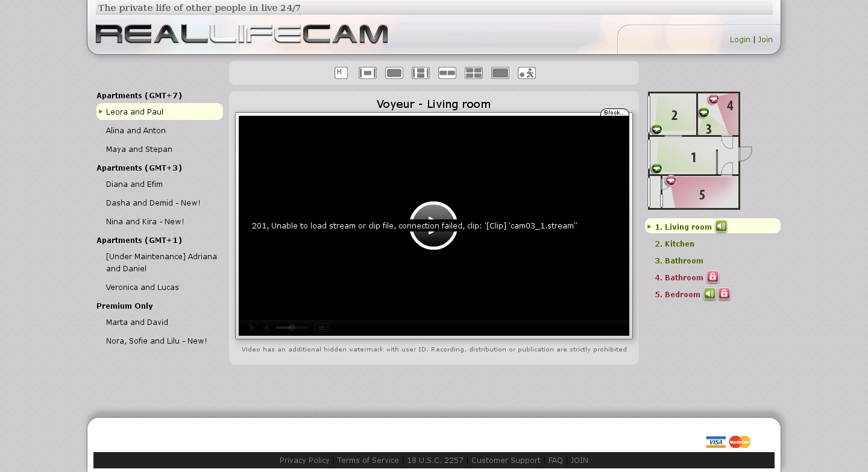Screen dimensions: 868x472
Task: Click the green speaker icon beside Bedroom
Action: point(709,294)
